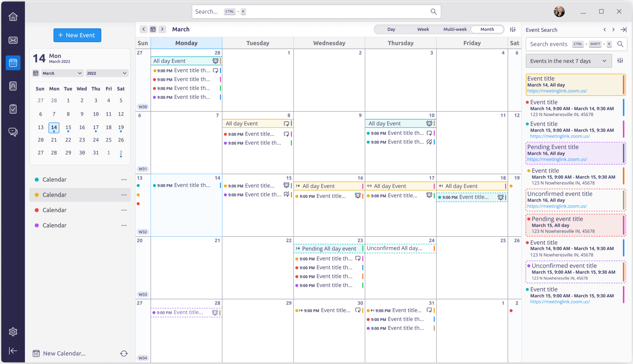This screenshot has height=364, width=633.
Task: Click in the top Search field
Action: click(316, 11)
